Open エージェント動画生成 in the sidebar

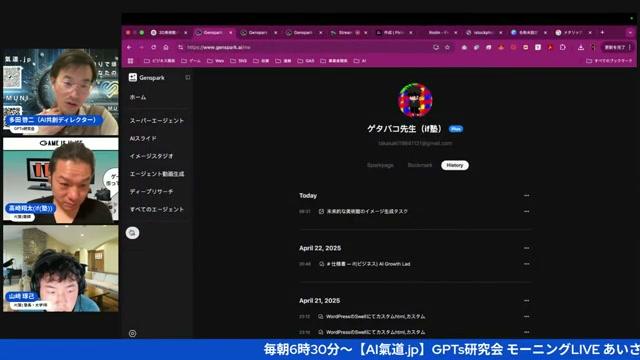(157, 174)
